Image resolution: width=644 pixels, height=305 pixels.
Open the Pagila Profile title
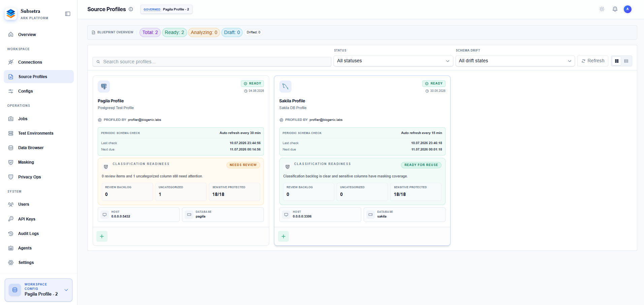point(111,101)
